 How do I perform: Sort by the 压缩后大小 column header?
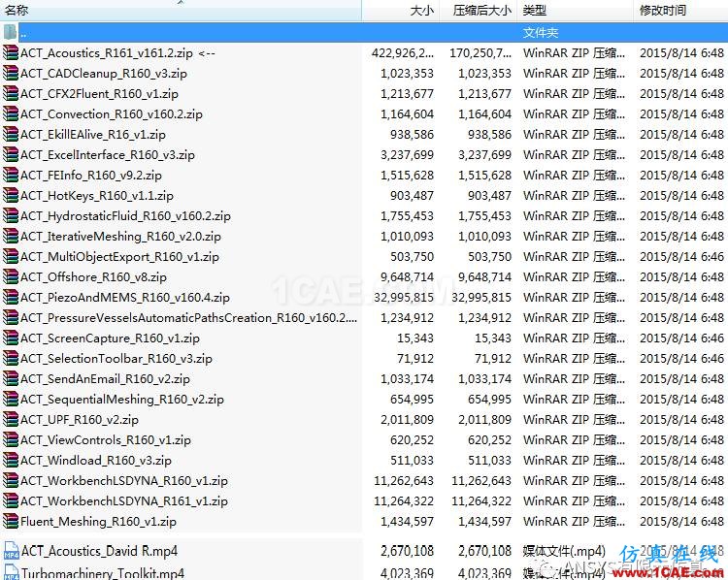point(479,11)
